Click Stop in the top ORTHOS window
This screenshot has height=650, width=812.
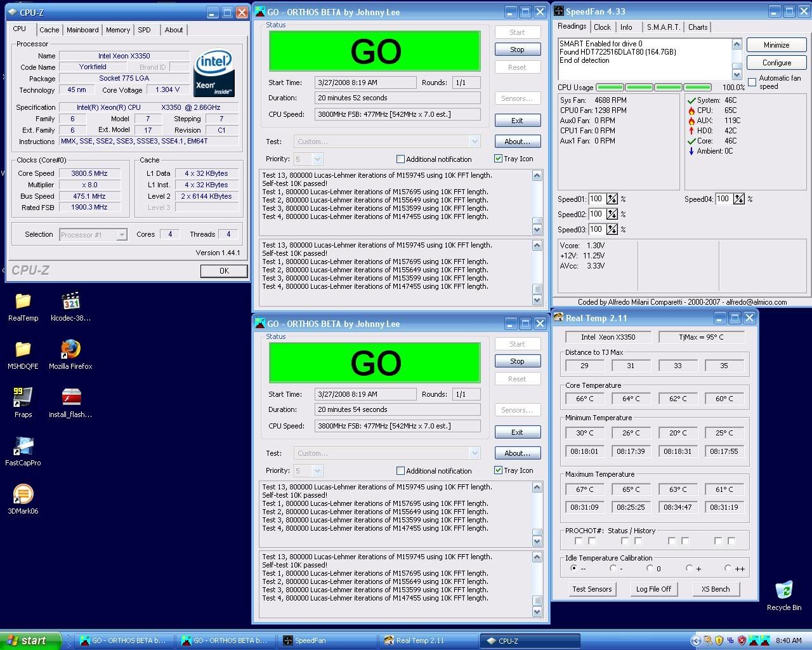pos(517,50)
